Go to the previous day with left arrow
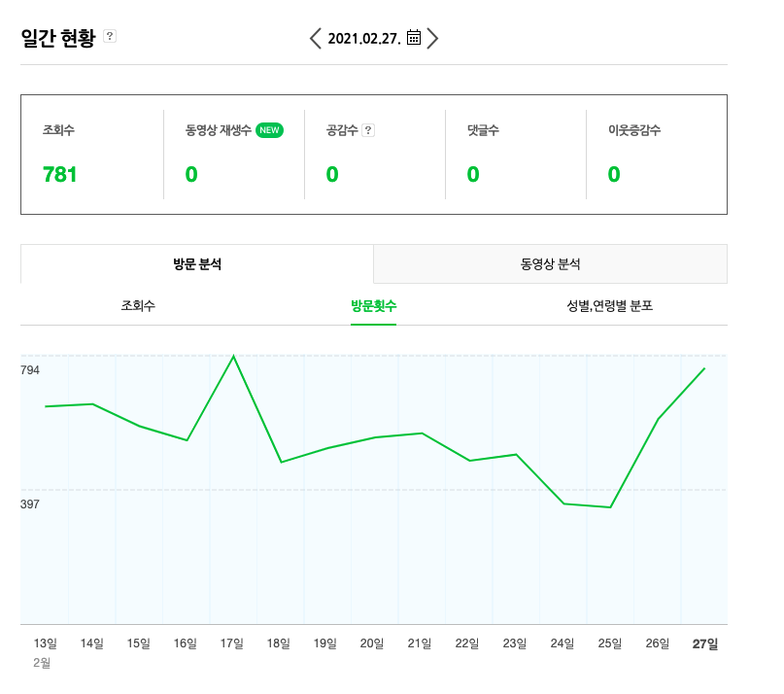This screenshot has height=694, width=784. click(316, 39)
